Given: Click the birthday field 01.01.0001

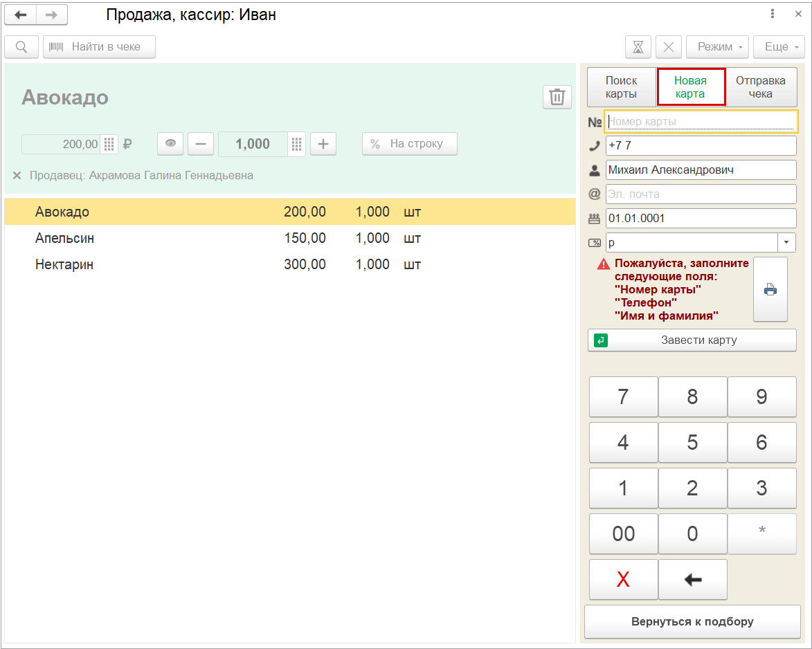Looking at the screenshot, I should pos(701,219).
